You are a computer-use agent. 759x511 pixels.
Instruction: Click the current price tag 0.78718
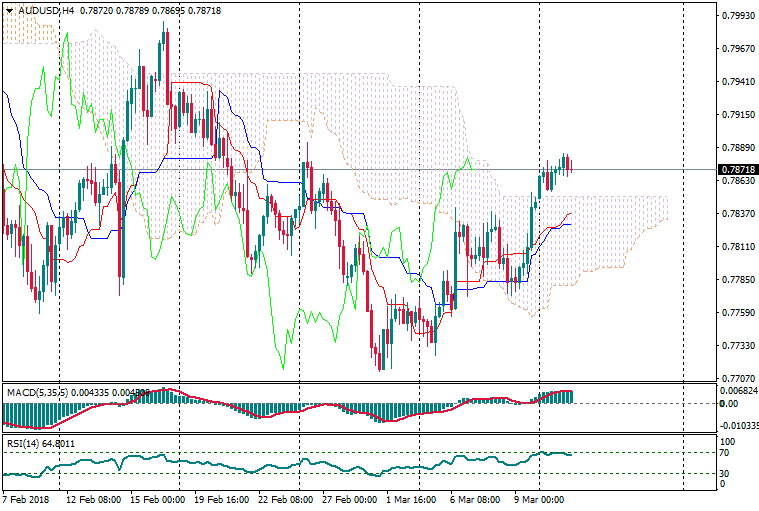[x=738, y=170]
